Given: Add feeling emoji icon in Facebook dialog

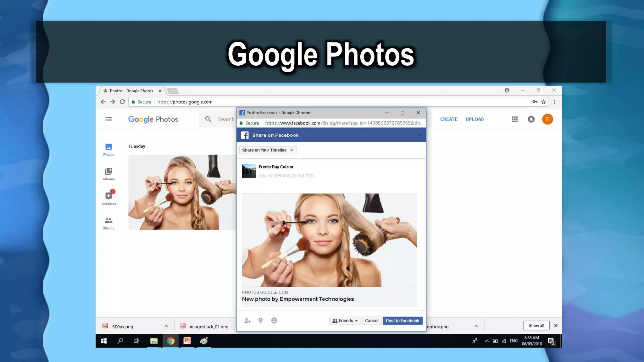Looking at the screenshot, I should click(274, 321).
